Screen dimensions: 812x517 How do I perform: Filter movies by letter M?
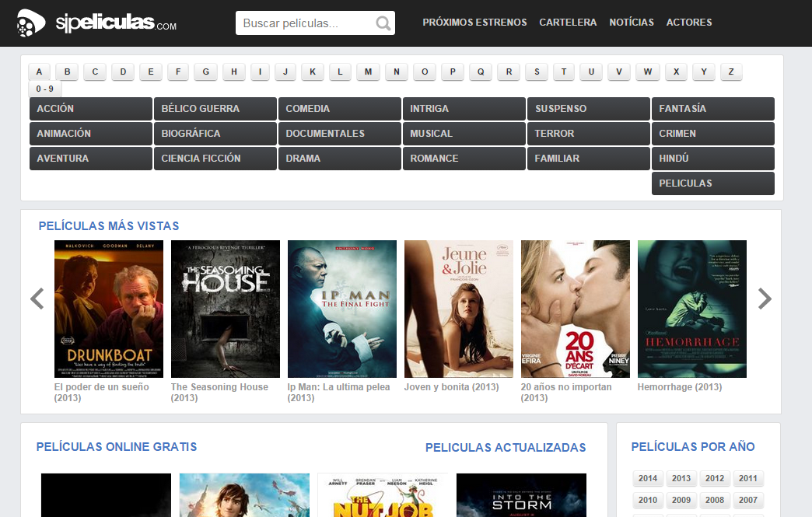coord(368,72)
